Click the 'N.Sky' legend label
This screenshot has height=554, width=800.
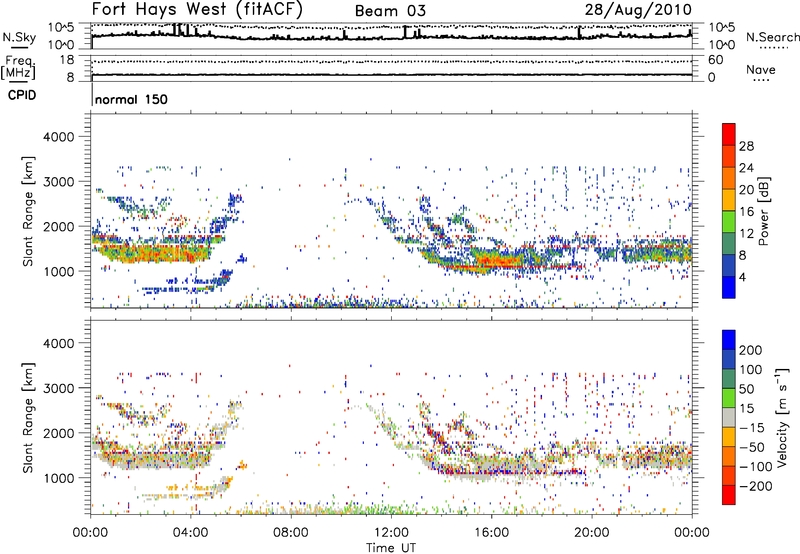pos(19,37)
